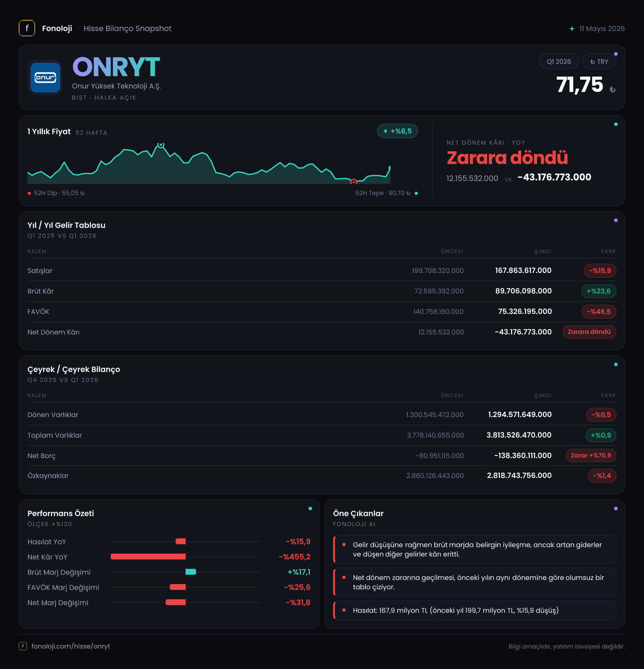Click the Net Kâr YoY long red bar
This screenshot has width=644, height=669.
148,557
